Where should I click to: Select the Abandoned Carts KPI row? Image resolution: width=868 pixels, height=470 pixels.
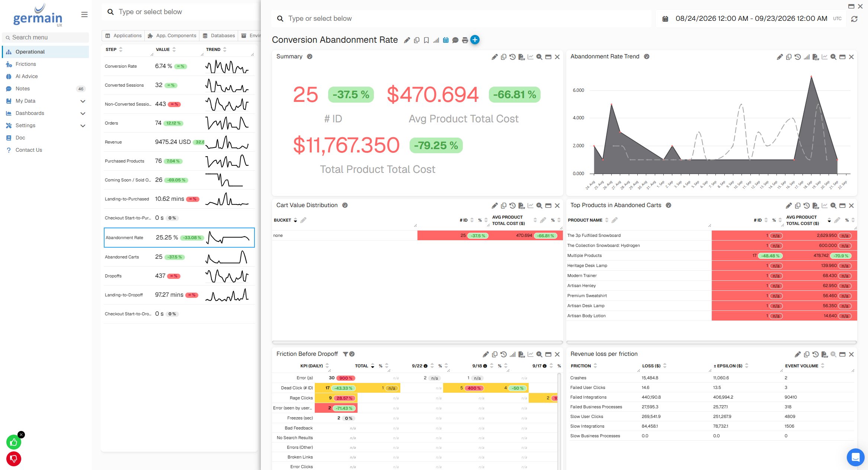coord(179,257)
